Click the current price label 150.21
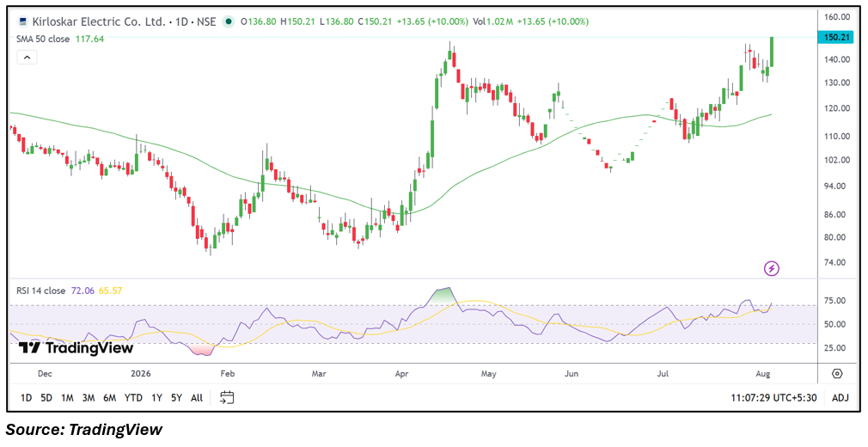Screen dimensions: 868x447 838,37
